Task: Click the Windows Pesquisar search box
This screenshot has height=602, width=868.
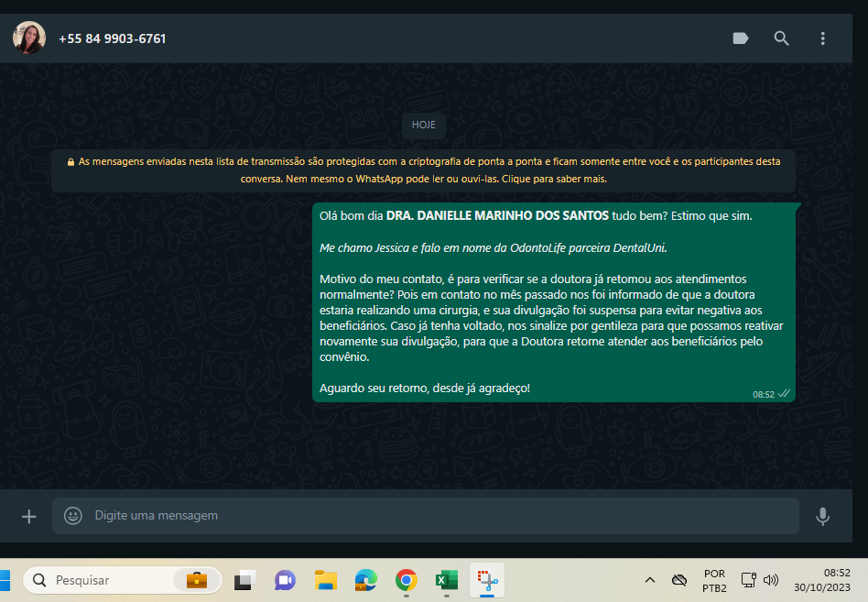Action: (x=122, y=580)
